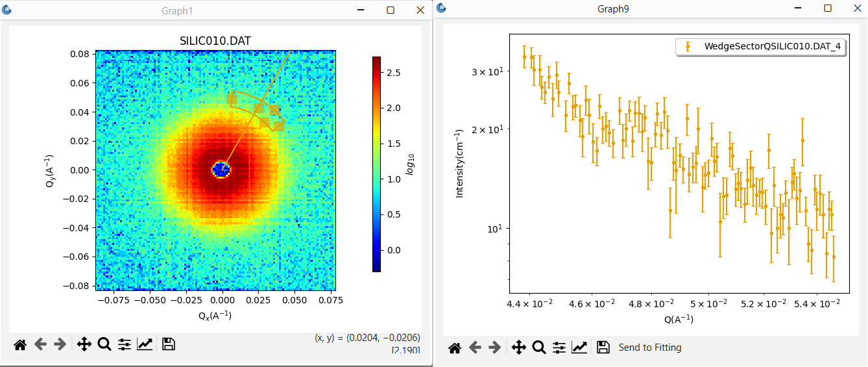Click Forward arrow in Graph9 toolbar
The width and height of the screenshot is (868, 367).
coord(494,348)
